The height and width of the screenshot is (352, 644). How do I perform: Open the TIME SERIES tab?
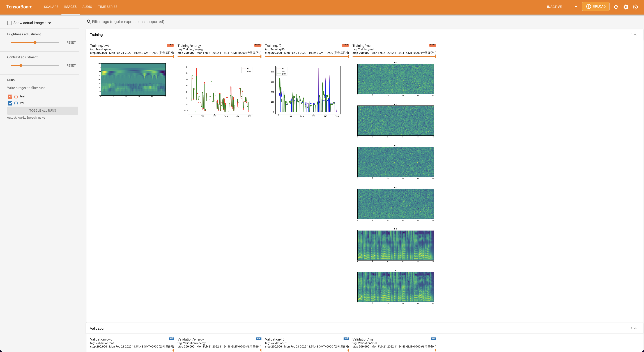click(107, 7)
